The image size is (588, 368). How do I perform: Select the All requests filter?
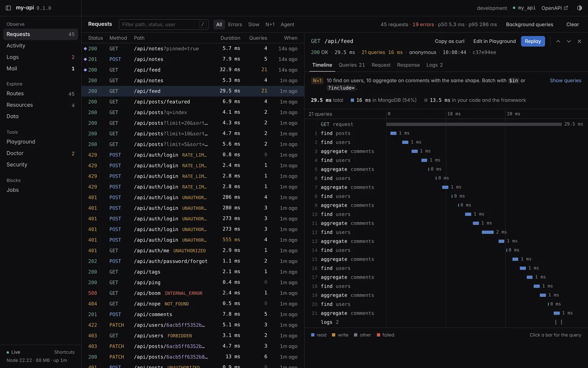tap(219, 24)
